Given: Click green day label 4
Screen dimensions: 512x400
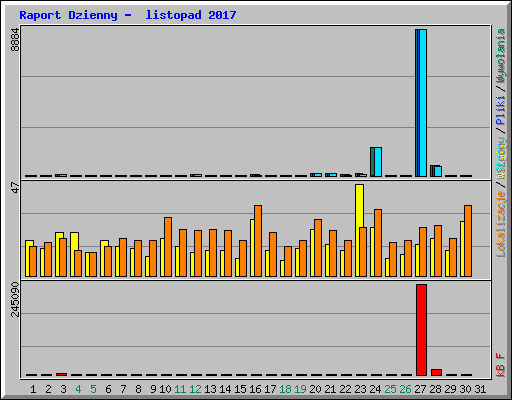Looking at the screenshot, I should (x=78, y=389).
